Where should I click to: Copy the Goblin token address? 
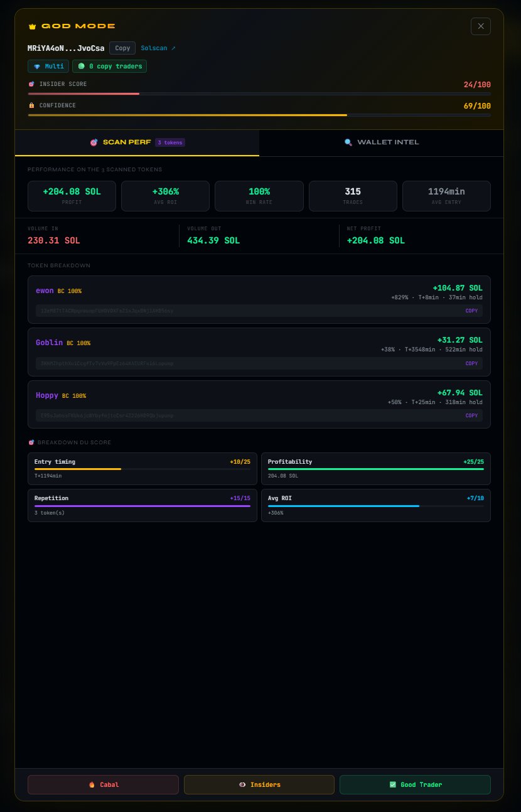pyautogui.click(x=471, y=363)
